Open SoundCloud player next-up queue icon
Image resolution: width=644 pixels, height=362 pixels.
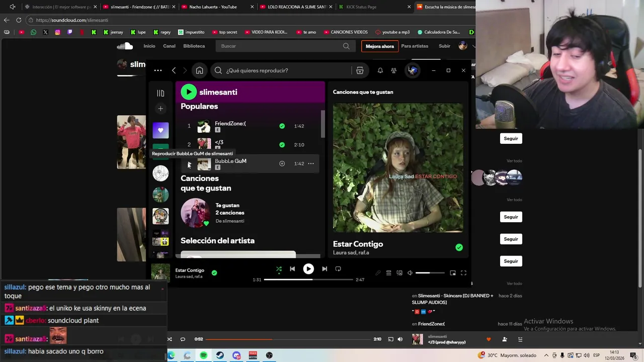pos(520,339)
